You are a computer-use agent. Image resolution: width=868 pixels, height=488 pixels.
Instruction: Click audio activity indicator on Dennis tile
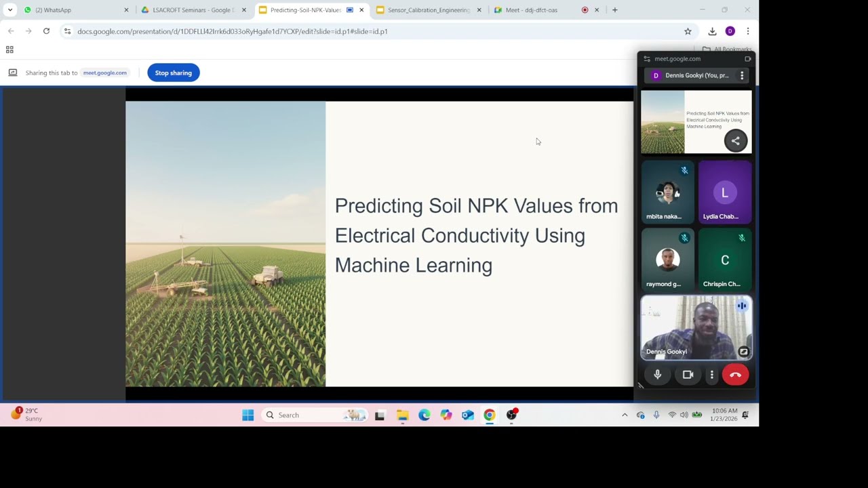point(742,306)
